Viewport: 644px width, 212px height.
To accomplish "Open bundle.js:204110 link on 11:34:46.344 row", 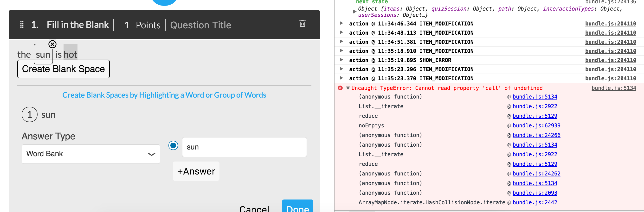I will (611, 24).
